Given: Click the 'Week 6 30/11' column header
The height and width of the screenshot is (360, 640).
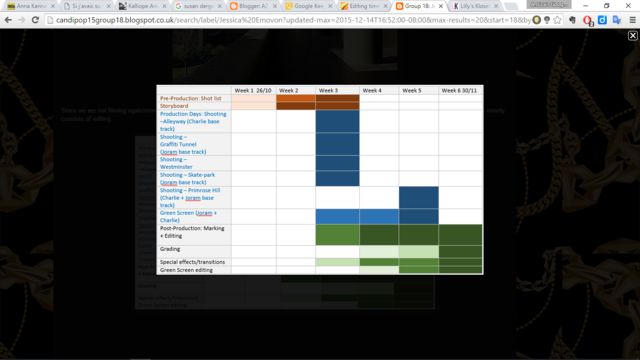Looking at the screenshot, I should [x=459, y=90].
